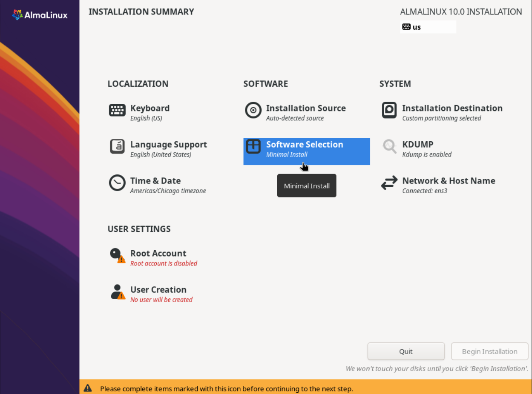
Task: Click the 'Americas/Chicago timezone' status text
Action: point(168,191)
